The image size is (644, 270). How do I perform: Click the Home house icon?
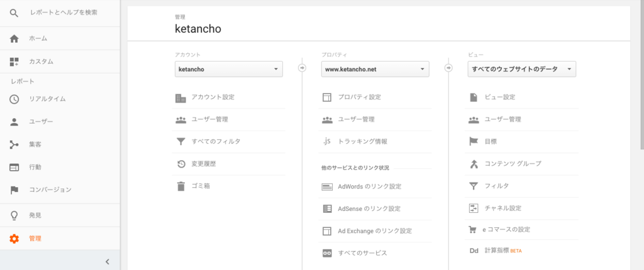(x=14, y=39)
